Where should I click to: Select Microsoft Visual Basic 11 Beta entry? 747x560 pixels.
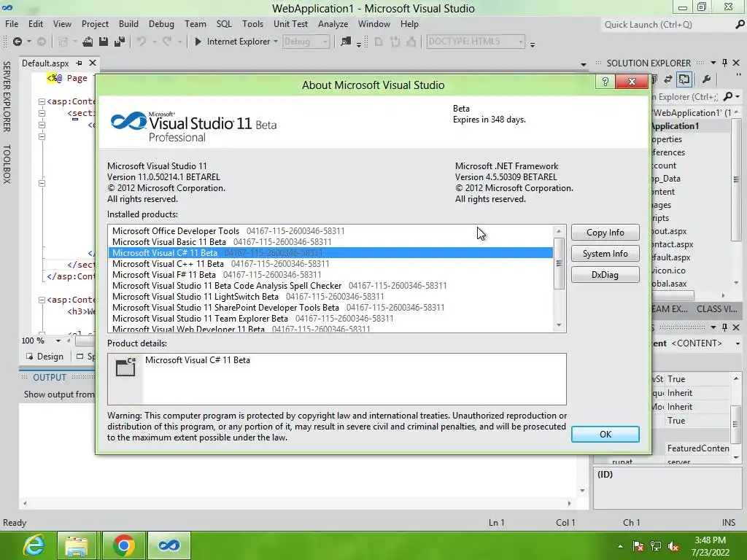pyautogui.click(x=330, y=242)
